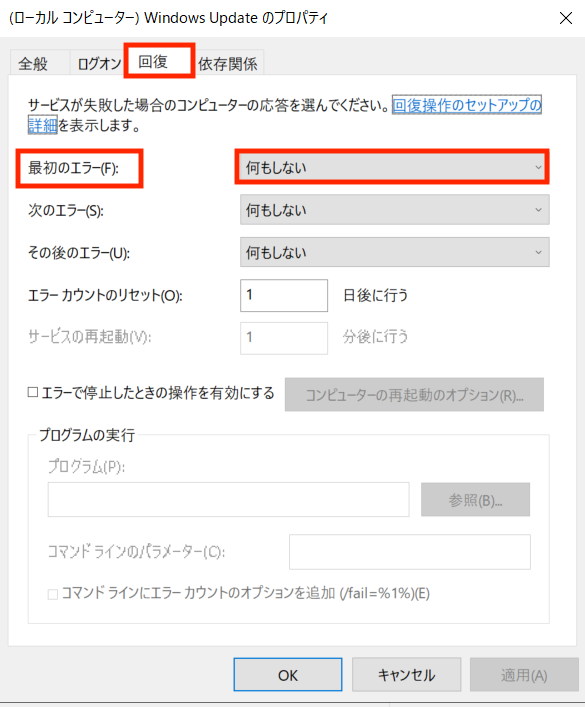Click the 日後に行う text
Screen dimensions: 585x707
tap(375, 295)
